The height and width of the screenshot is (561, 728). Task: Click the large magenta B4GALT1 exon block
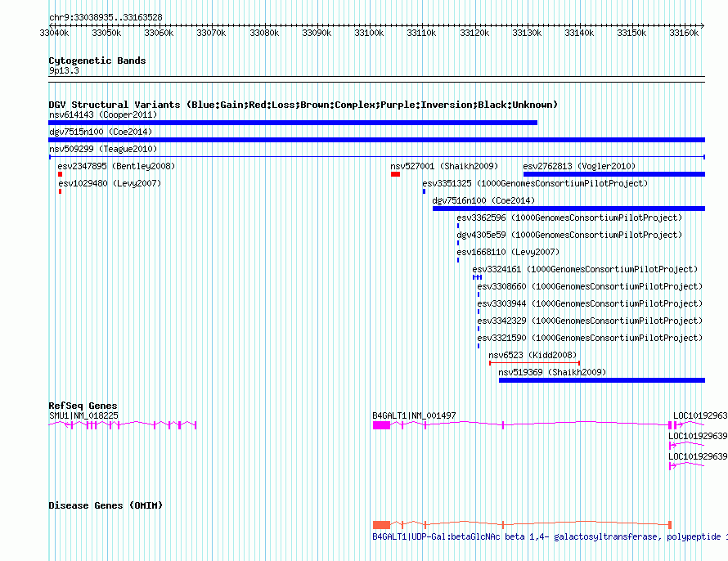(x=382, y=425)
